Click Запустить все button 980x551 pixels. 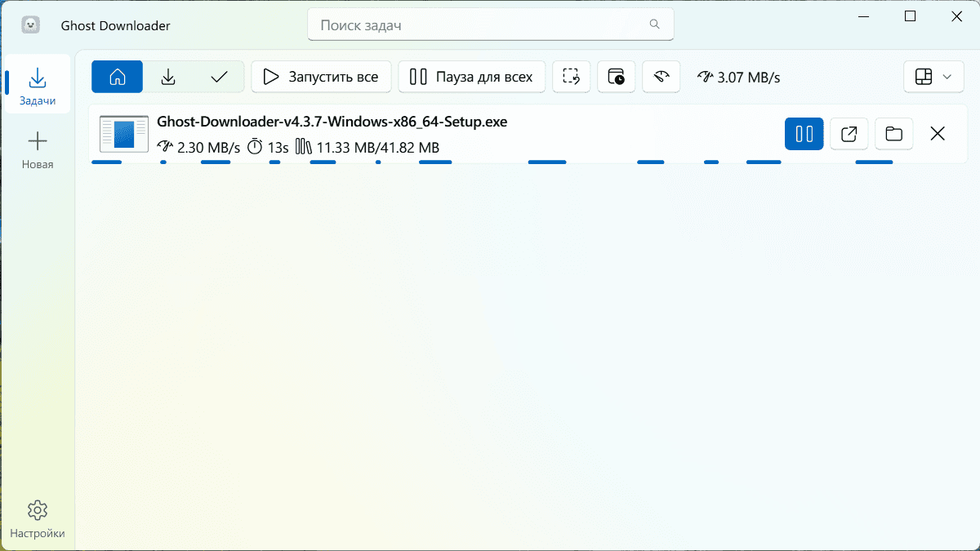coord(321,77)
